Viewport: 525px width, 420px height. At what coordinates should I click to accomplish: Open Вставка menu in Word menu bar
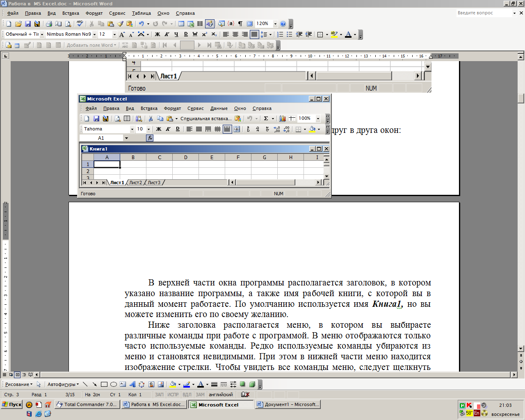click(71, 13)
